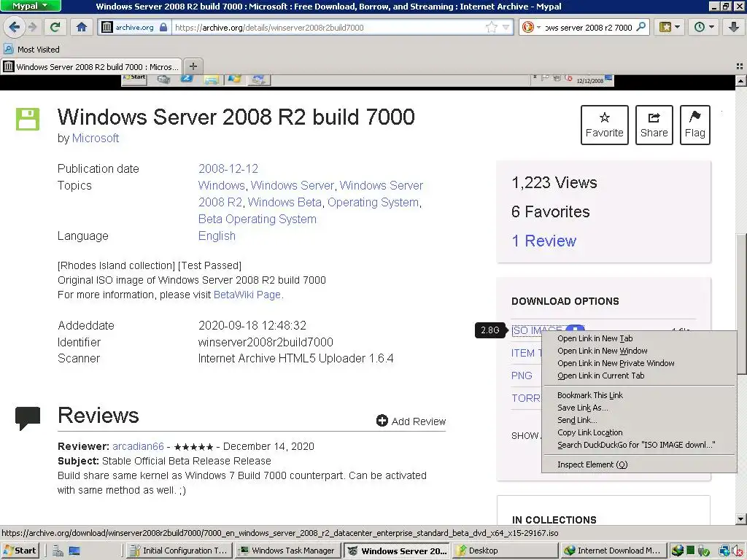Screen dimensions: 747x560
Task: Choose Open Link in Current Tab
Action: coord(601,376)
